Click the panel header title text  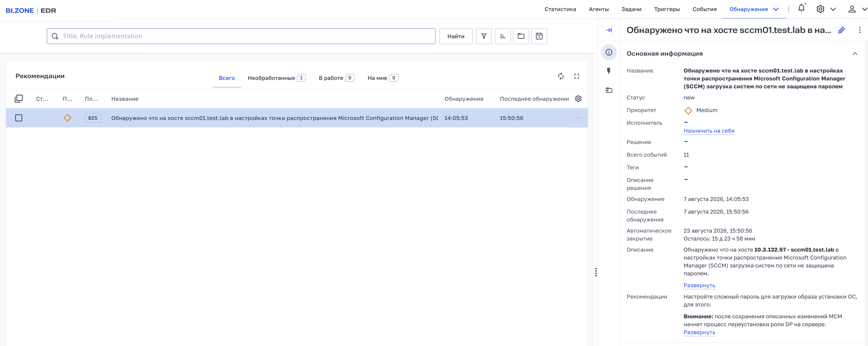click(728, 30)
